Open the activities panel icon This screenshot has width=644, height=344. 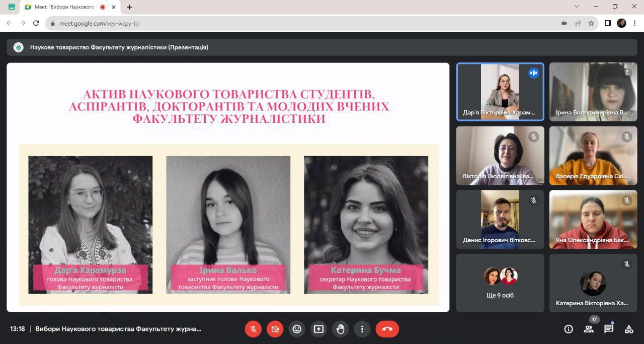[x=629, y=329]
